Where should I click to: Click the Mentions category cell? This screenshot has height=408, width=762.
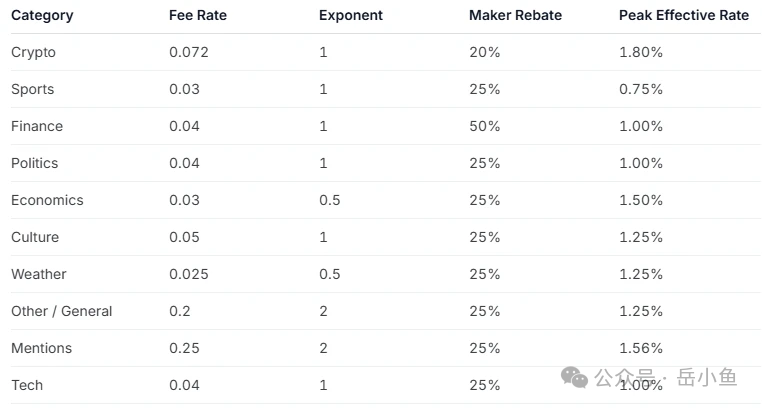pyautogui.click(x=41, y=348)
